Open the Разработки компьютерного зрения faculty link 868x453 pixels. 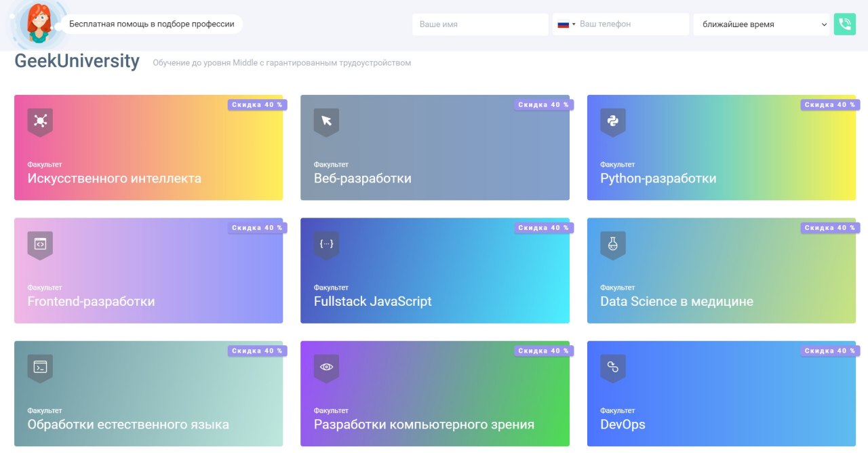click(435, 394)
